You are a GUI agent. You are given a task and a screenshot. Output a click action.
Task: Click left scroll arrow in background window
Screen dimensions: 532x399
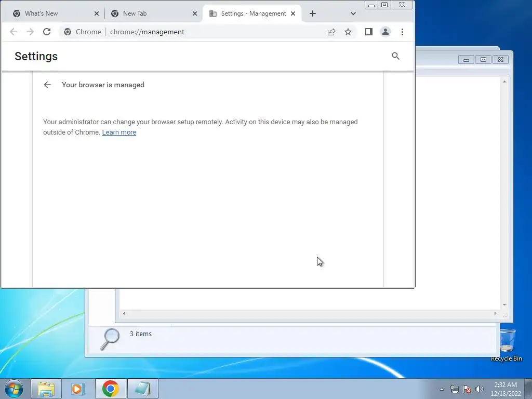pyautogui.click(x=124, y=313)
